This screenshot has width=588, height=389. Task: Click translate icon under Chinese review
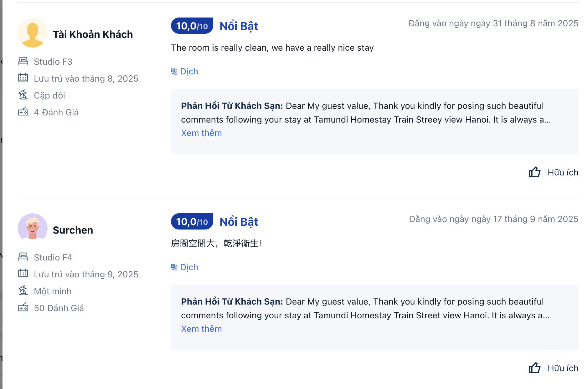point(174,267)
